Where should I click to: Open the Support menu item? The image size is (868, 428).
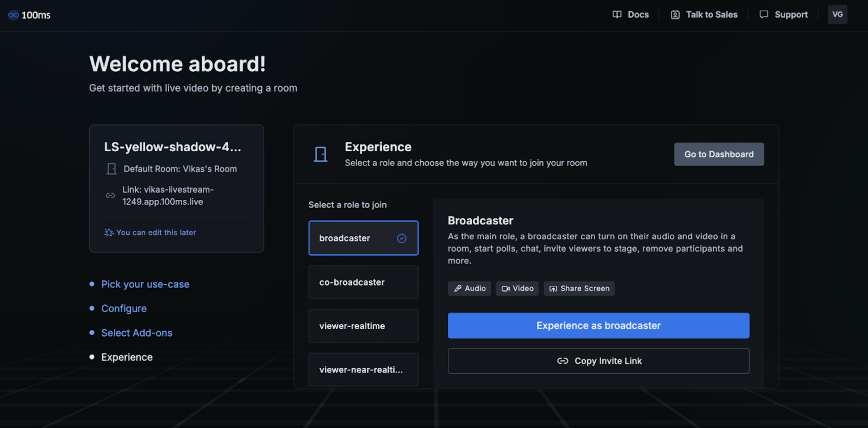point(783,15)
